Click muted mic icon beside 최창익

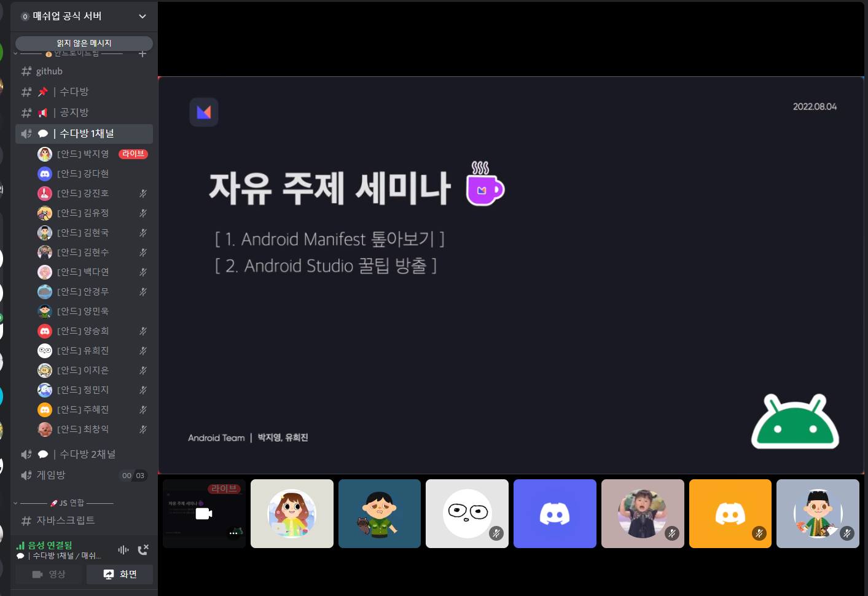[x=143, y=429]
